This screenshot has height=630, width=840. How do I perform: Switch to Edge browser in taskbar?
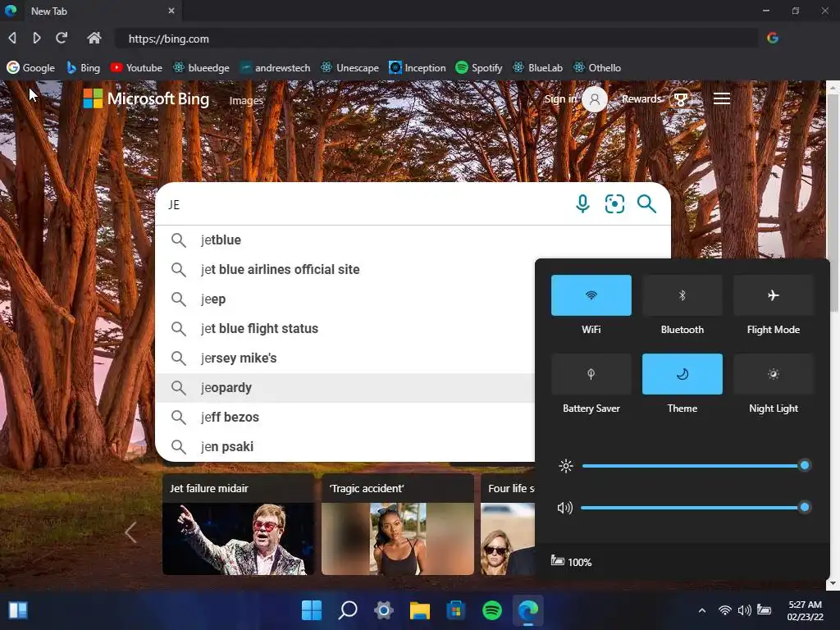point(528,609)
